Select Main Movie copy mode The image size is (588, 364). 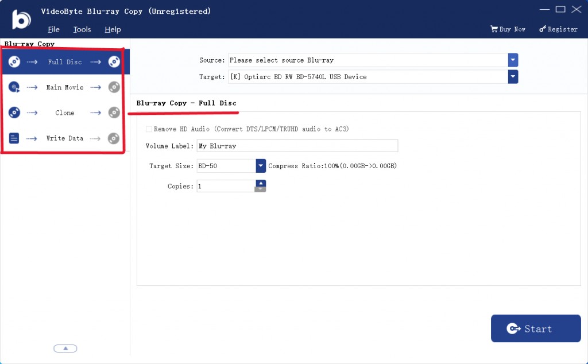point(65,87)
